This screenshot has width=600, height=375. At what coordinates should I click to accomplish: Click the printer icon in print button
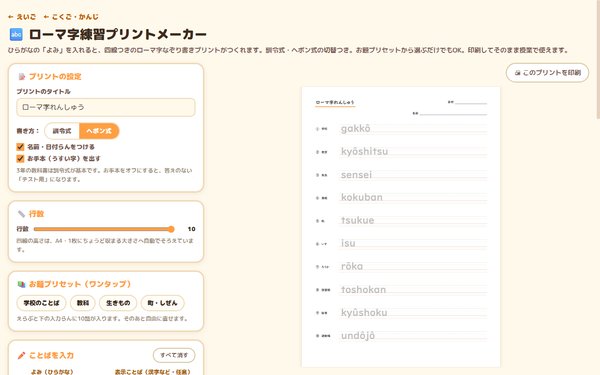[x=517, y=73]
